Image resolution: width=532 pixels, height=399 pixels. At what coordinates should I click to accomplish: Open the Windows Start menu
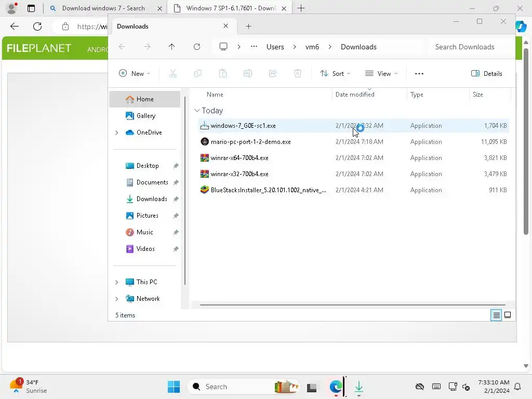click(x=174, y=387)
